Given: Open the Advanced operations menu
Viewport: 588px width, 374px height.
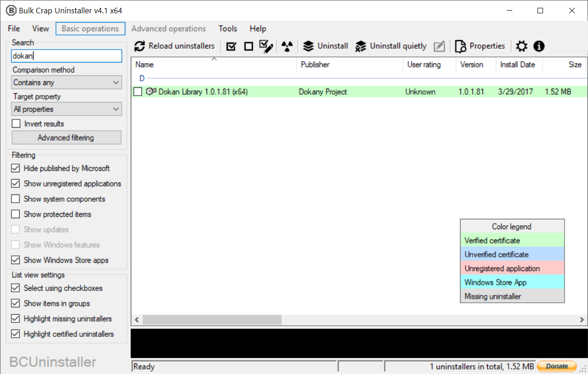Looking at the screenshot, I should click(x=168, y=28).
